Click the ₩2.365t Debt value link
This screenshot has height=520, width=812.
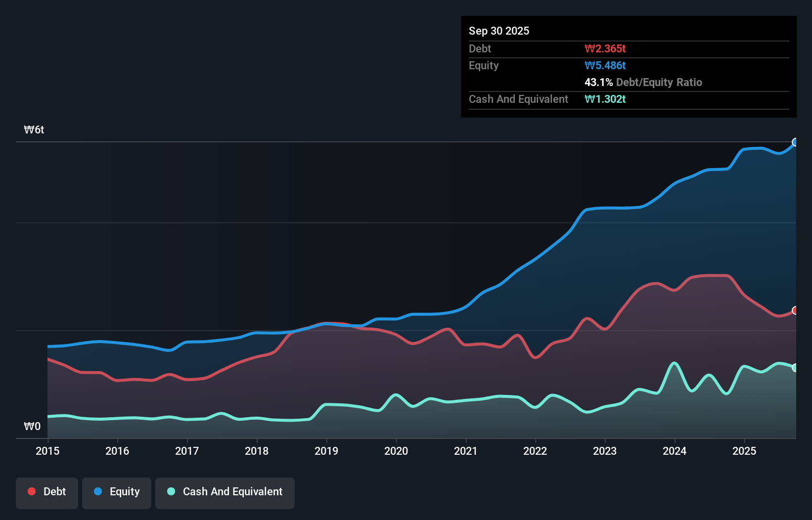[x=605, y=48]
